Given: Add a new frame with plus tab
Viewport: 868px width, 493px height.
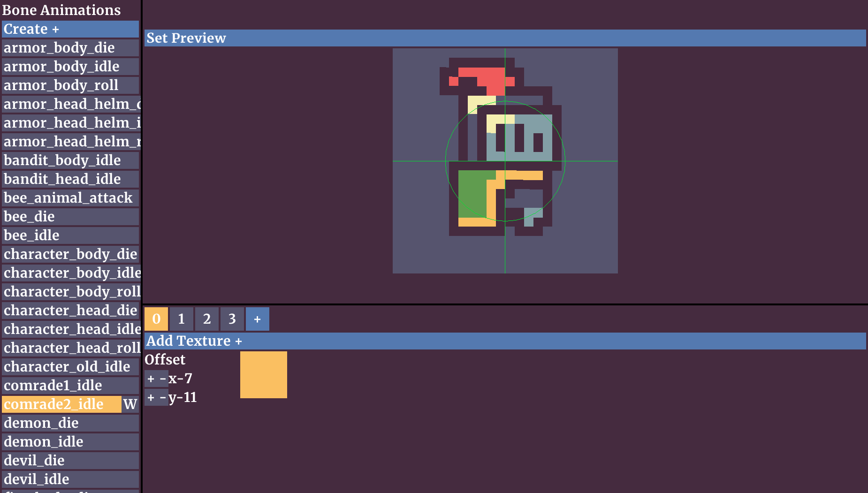Looking at the screenshot, I should coord(257,319).
